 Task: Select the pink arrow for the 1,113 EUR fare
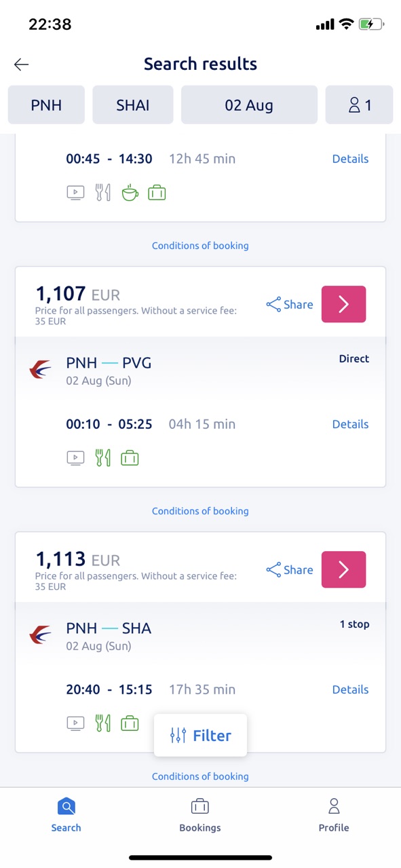pyautogui.click(x=343, y=569)
